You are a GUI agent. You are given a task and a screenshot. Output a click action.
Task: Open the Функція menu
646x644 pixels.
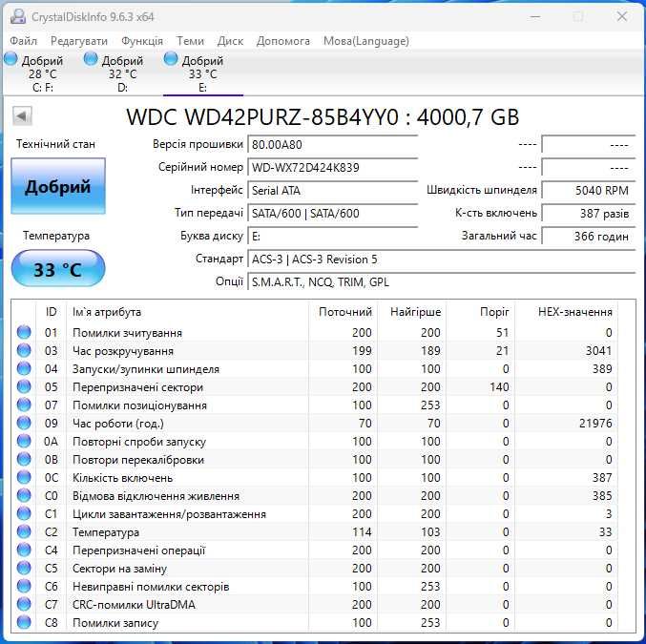click(x=142, y=41)
